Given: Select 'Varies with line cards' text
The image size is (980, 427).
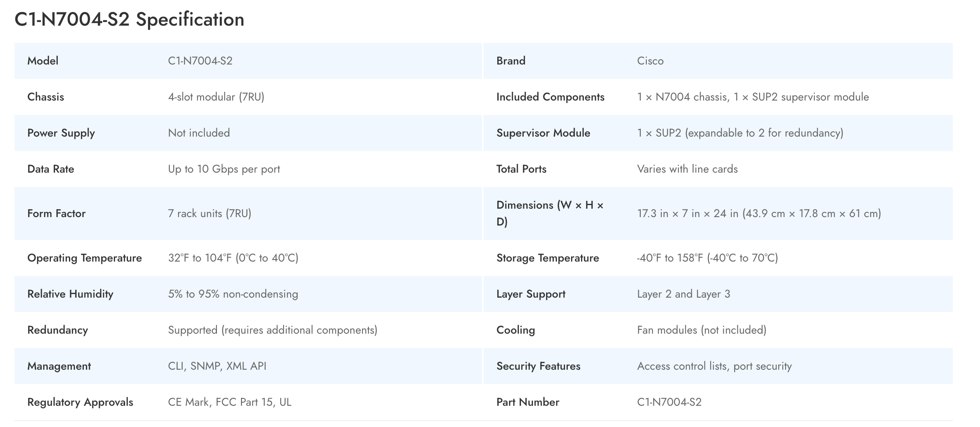Looking at the screenshot, I should point(687,169).
